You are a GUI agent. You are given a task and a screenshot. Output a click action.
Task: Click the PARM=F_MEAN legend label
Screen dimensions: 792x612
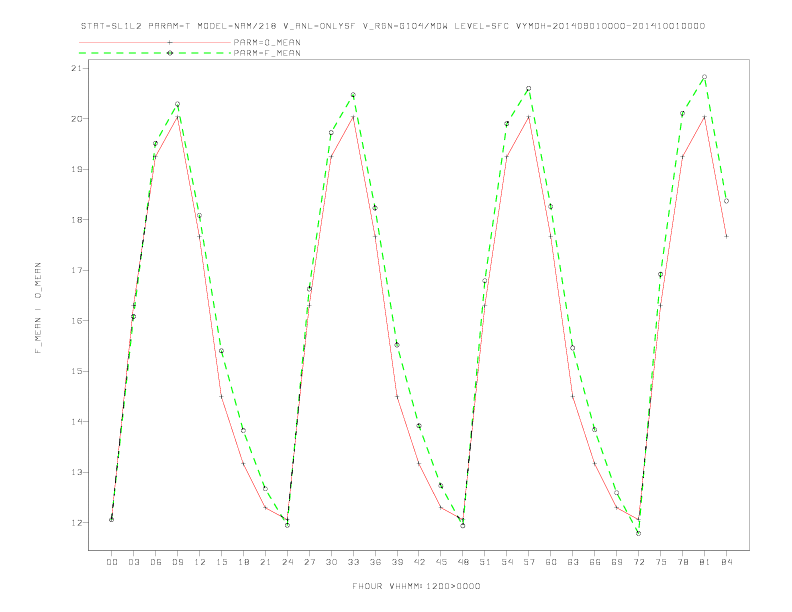(267, 53)
